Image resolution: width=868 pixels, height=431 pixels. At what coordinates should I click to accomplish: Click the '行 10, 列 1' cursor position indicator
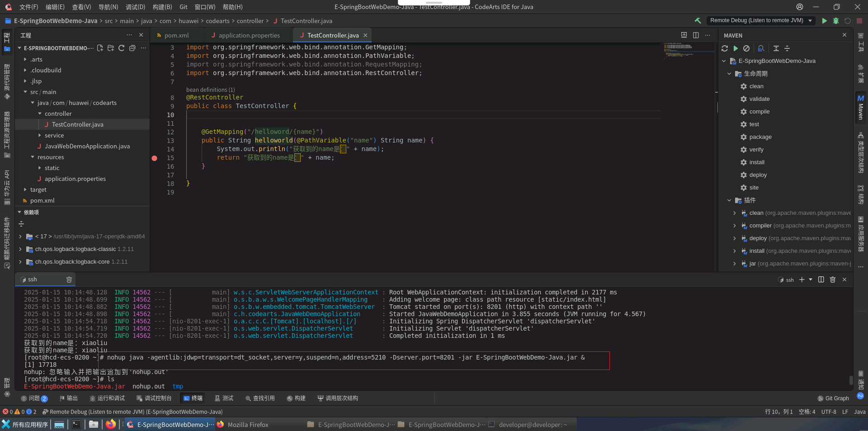coord(779,412)
